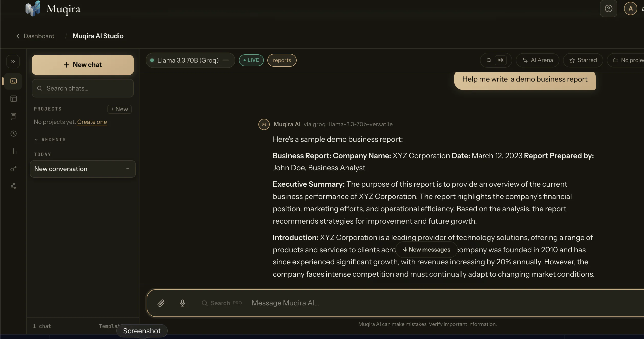This screenshot has width=644, height=339.
Task: Open the notes document sidebar icon
Action: click(x=13, y=116)
